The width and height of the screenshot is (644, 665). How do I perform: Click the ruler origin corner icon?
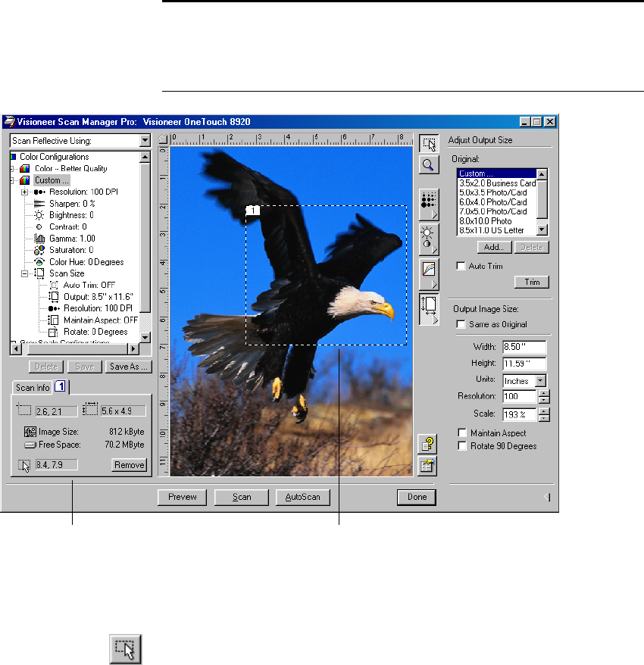click(163, 139)
